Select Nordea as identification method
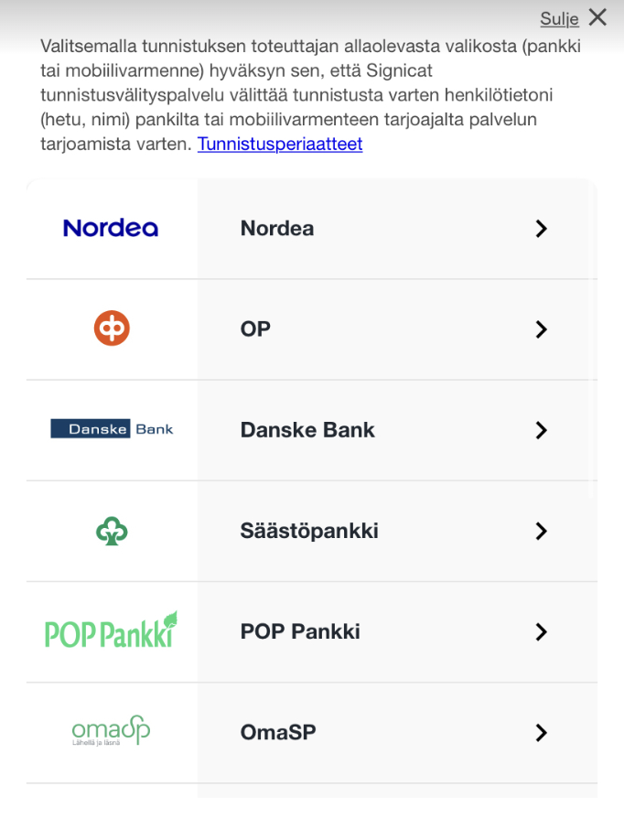624x840 pixels. (x=277, y=229)
